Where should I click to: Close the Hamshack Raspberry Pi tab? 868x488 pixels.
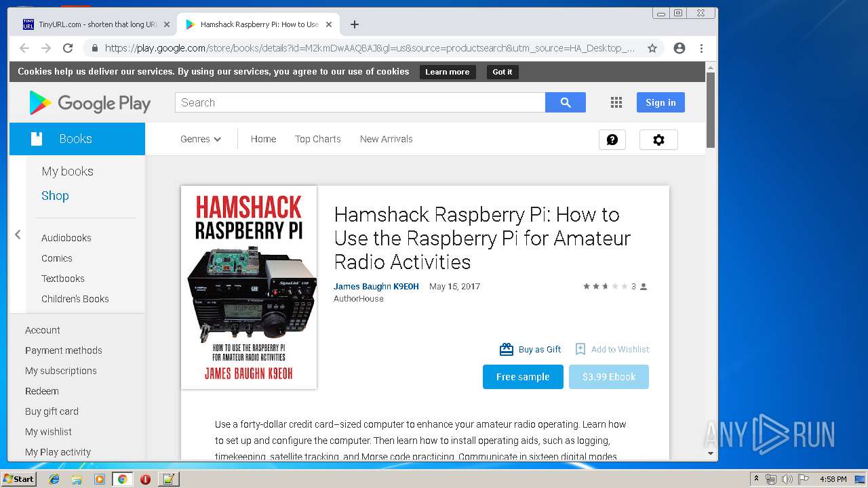tap(329, 24)
